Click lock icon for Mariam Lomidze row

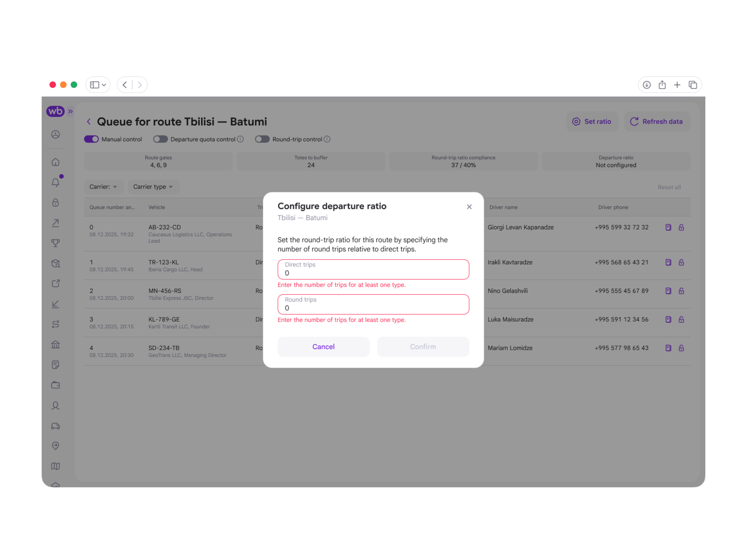coord(681,348)
